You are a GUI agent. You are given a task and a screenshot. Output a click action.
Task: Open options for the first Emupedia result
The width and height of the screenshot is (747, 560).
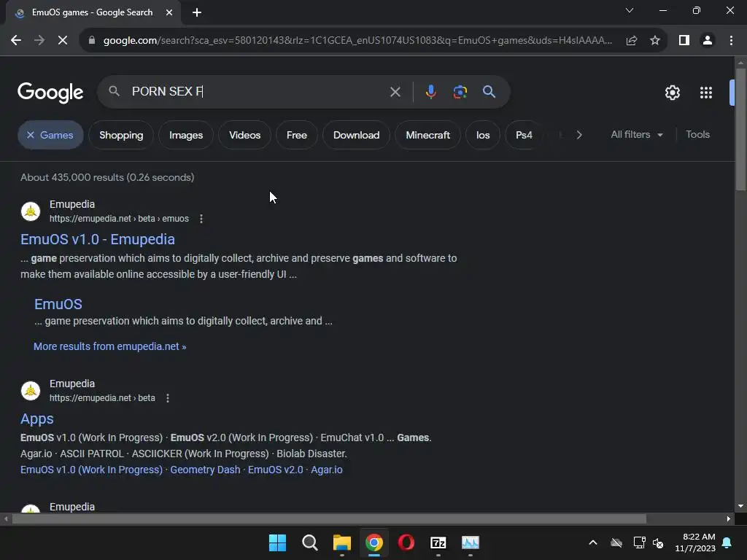click(x=201, y=219)
